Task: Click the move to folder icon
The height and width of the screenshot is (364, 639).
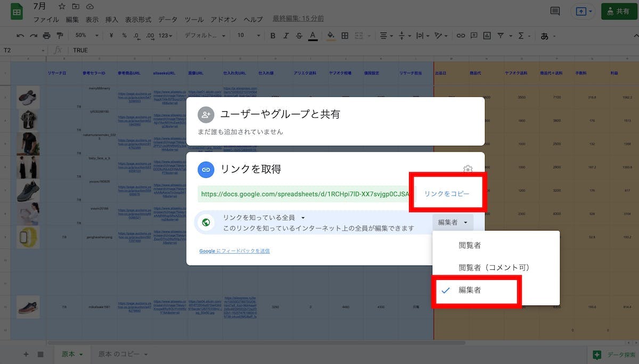Action: click(76, 6)
